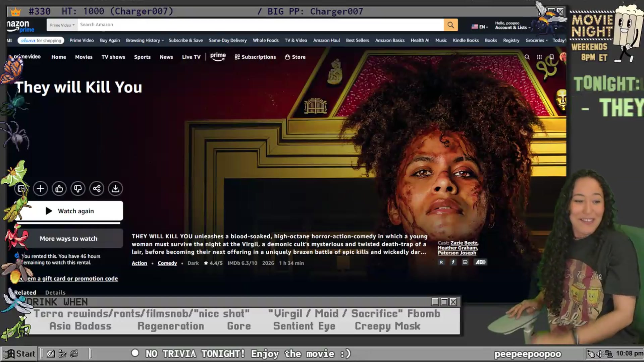The width and height of the screenshot is (644, 362).
Task: Open the EN language dropdown
Action: tap(480, 27)
